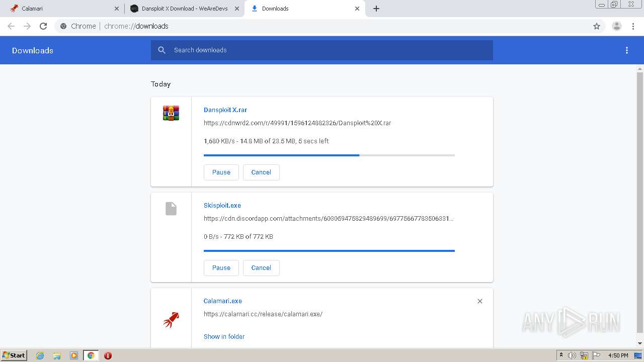Launch Internet Explorer from taskbar

40,355
